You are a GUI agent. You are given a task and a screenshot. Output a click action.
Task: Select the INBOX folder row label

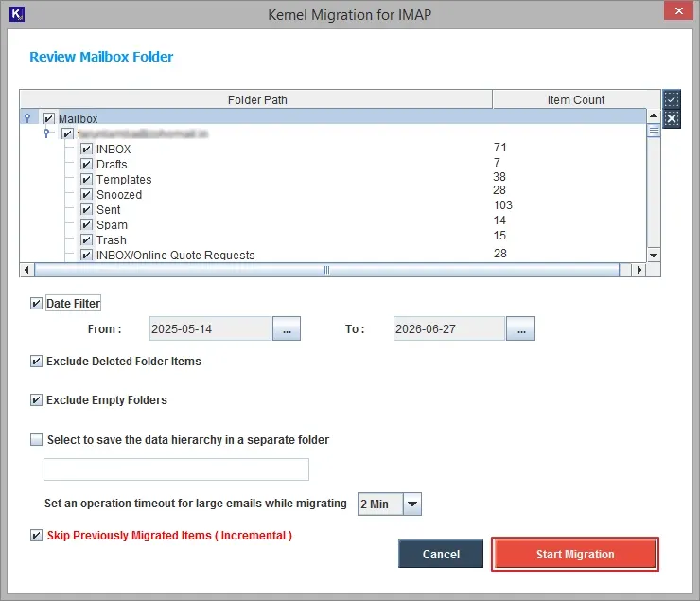114,150
